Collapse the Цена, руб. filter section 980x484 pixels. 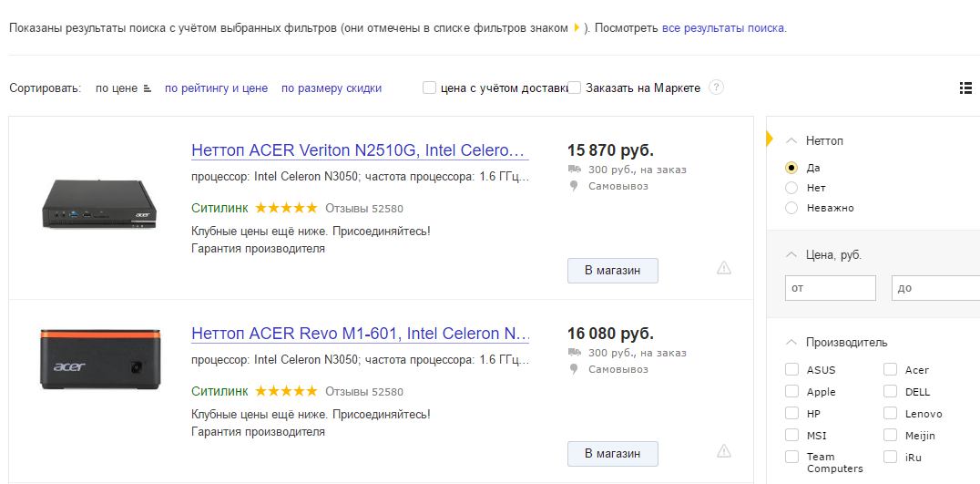pyautogui.click(x=791, y=254)
